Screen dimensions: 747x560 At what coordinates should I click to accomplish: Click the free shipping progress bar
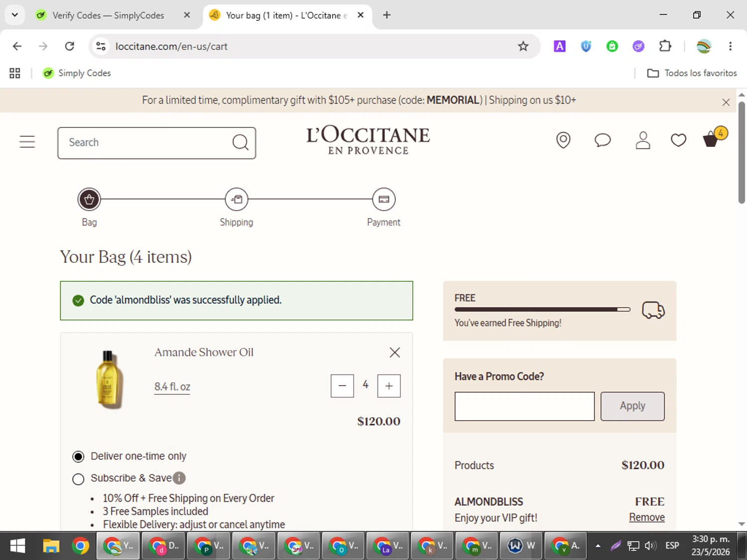coord(542,310)
